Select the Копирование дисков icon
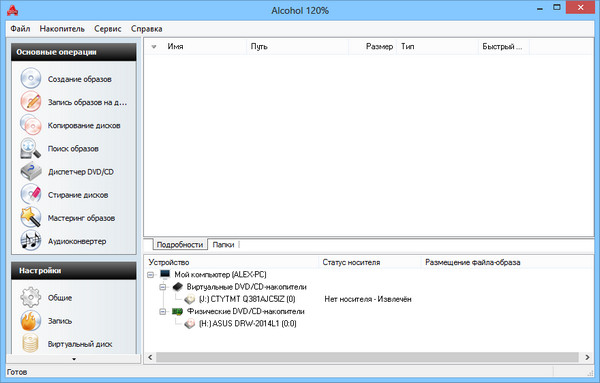 [31, 125]
